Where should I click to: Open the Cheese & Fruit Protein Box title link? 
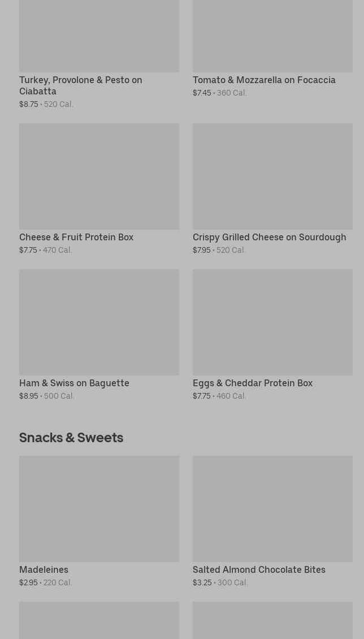[76, 238]
